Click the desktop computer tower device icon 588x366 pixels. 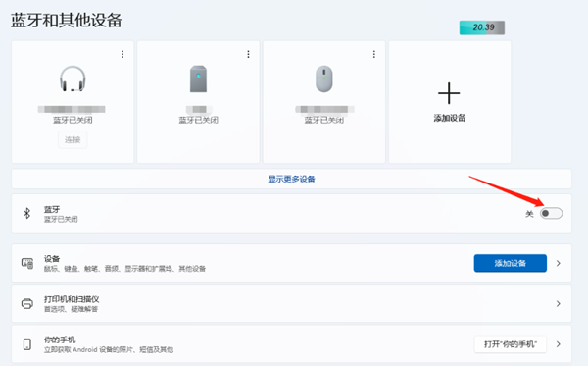198,78
